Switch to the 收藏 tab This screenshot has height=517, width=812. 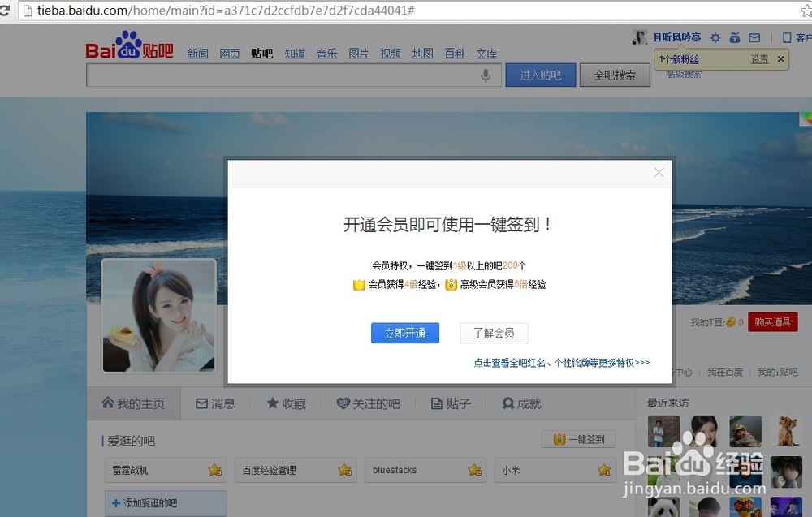click(x=287, y=403)
